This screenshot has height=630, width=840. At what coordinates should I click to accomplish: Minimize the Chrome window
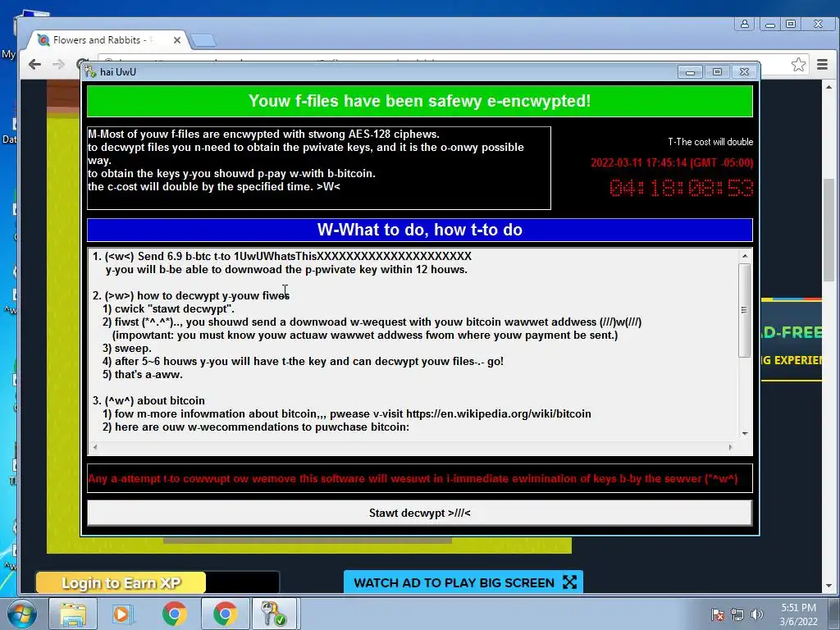[x=769, y=24]
